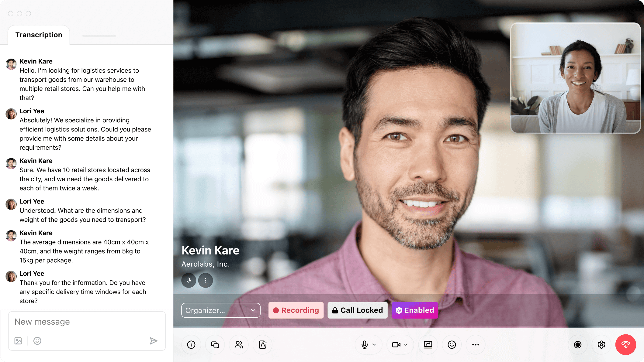Start screen sharing
This screenshot has width=644, height=362.
click(428, 345)
